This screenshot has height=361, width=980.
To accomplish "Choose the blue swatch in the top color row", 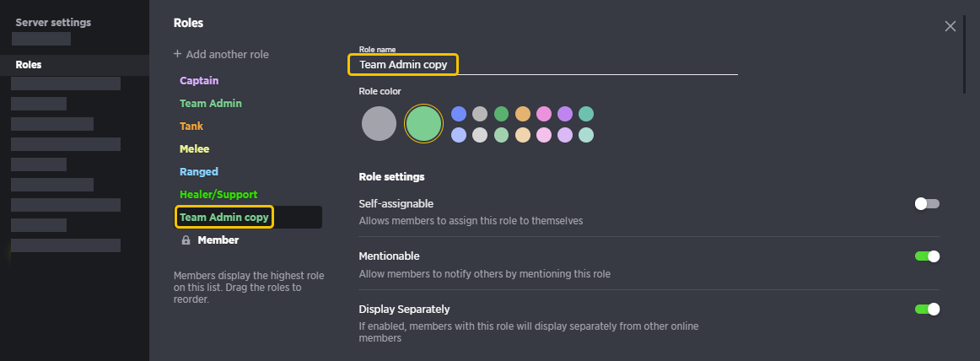I will (459, 114).
